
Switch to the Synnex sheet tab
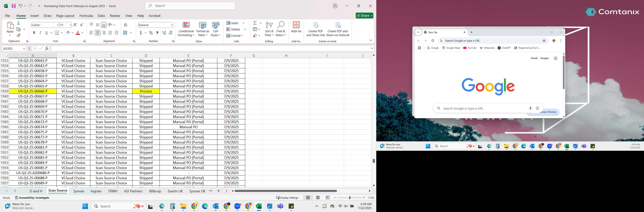79,191
